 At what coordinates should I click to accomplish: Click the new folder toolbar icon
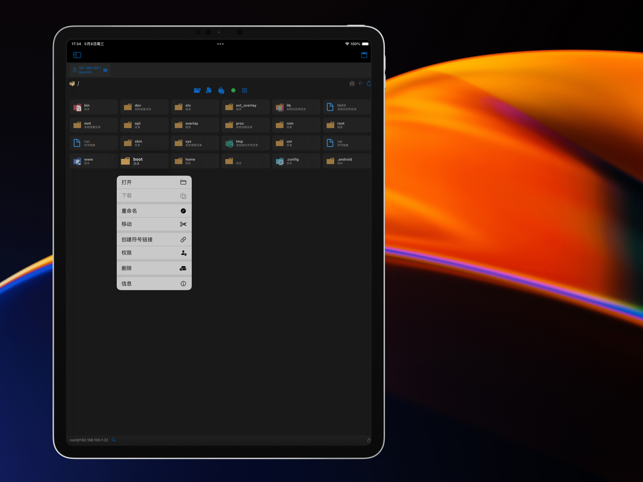tap(197, 90)
